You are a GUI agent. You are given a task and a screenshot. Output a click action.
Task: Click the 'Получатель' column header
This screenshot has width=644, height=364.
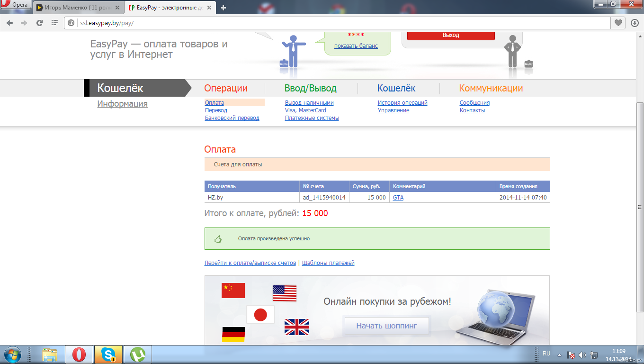coord(252,186)
